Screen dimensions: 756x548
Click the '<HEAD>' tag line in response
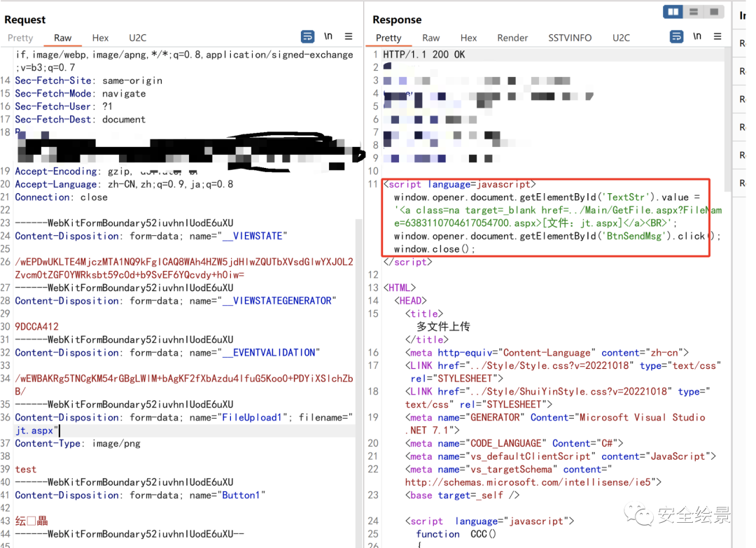click(x=410, y=301)
